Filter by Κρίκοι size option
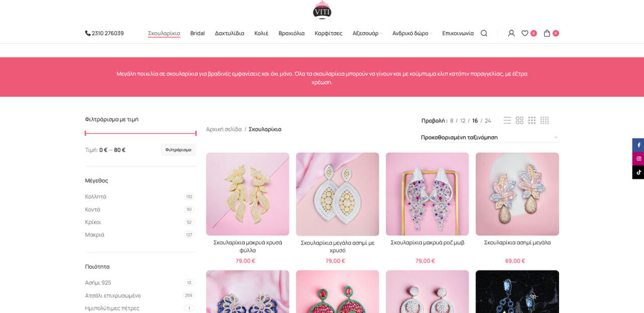This screenshot has width=644, height=313. [93, 222]
